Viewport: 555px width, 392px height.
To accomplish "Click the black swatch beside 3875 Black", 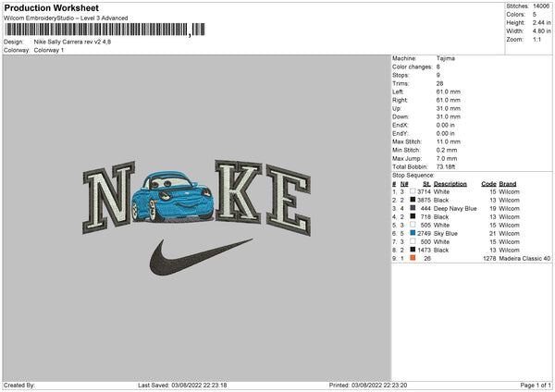I will coord(413,200).
